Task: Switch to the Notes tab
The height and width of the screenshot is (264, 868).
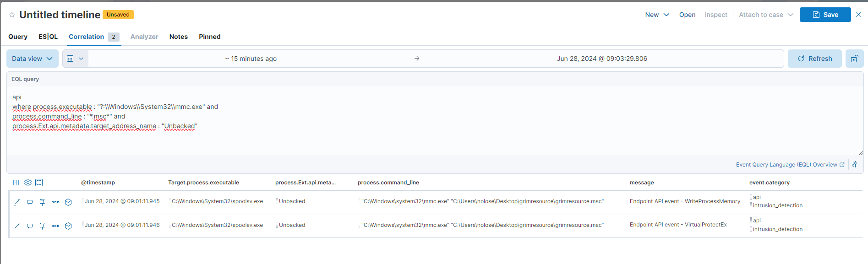Action: (178, 37)
